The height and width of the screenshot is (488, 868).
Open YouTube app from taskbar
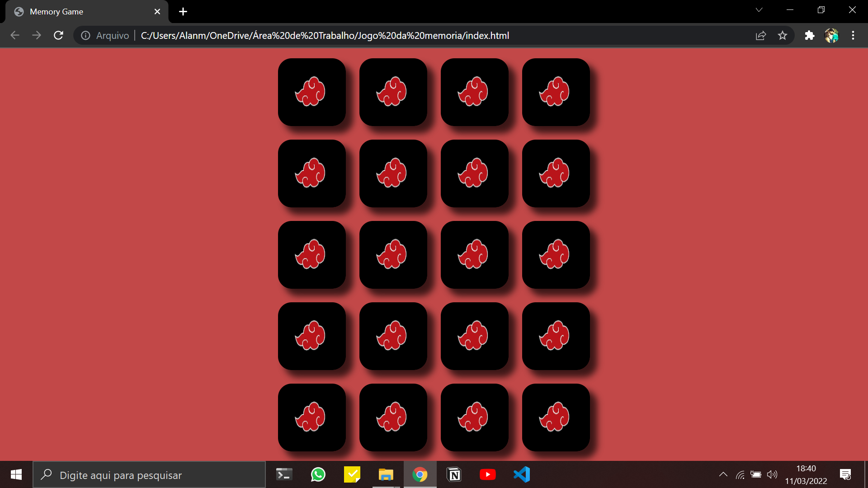[x=488, y=474]
